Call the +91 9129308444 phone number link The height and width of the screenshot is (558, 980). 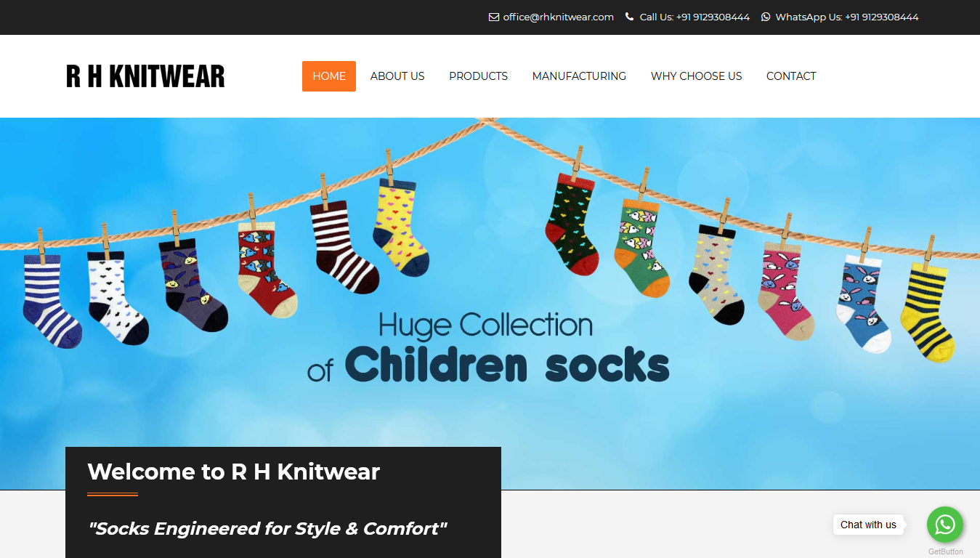[x=694, y=17]
